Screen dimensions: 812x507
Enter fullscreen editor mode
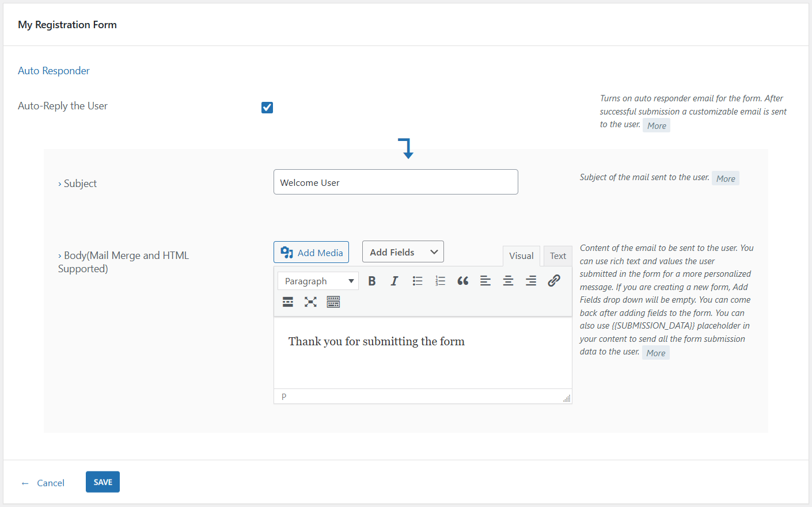pos(310,302)
